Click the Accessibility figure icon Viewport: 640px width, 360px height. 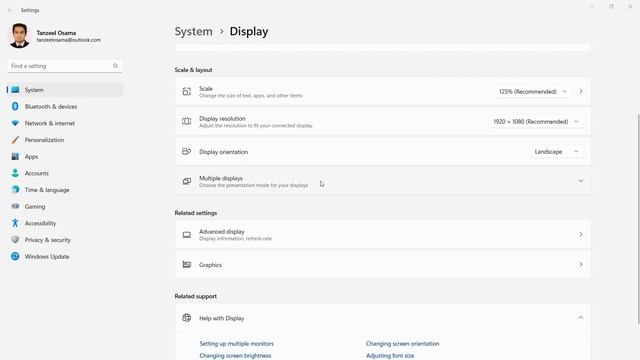coord(15,223)
